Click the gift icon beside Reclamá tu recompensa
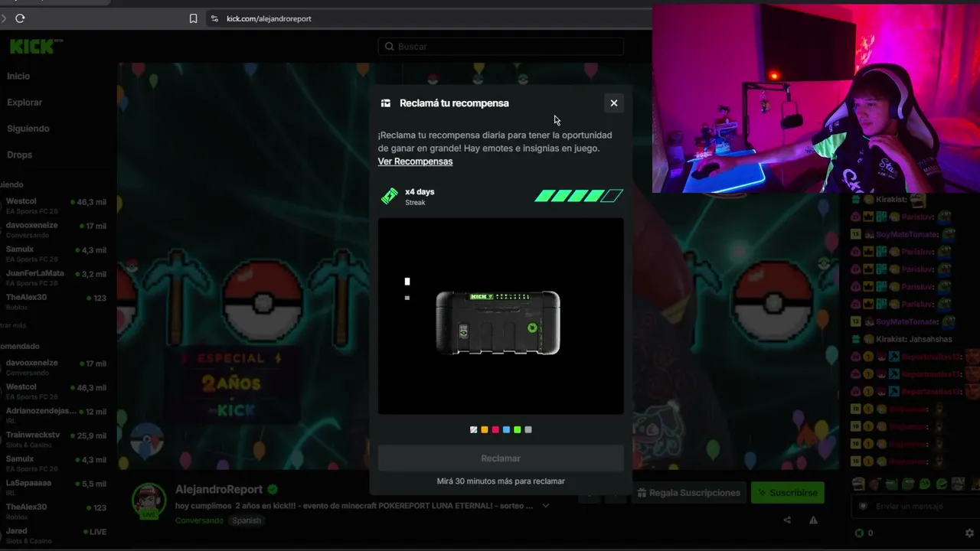The image size is (980, 551). (386, 103)
